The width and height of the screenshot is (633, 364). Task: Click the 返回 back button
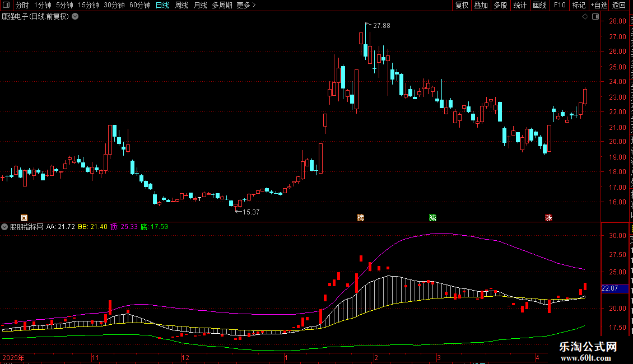(x=618, y=5)
